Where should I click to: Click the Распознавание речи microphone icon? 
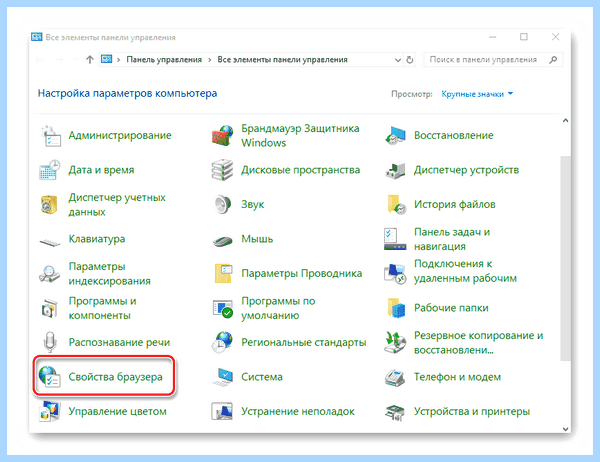point(50,342)
